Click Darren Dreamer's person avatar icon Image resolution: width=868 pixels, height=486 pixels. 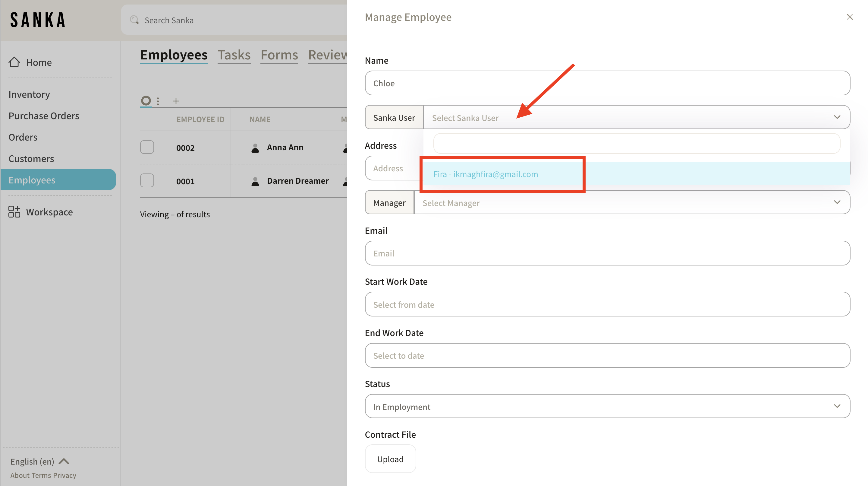[x=255, y=181]
